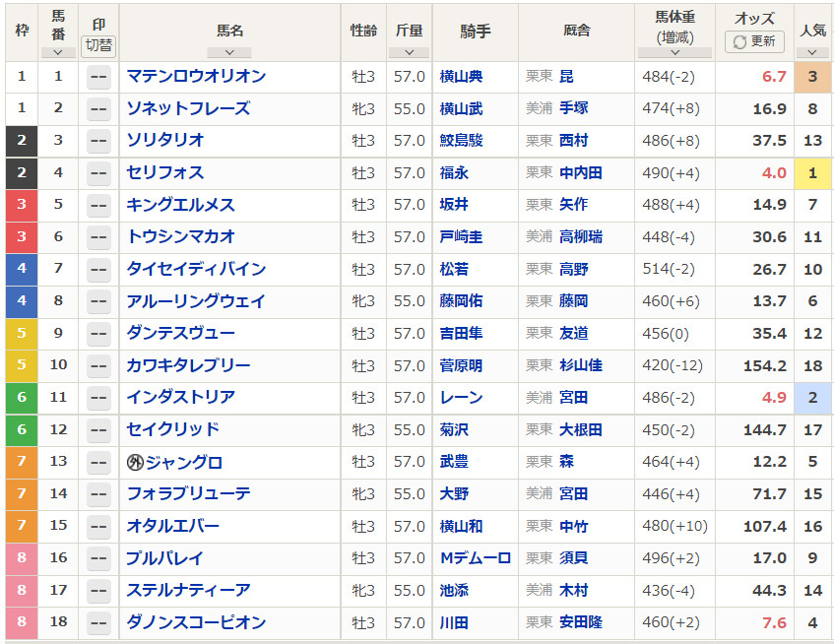Image resolution: width=834 pixels, height=644 pixels.
Task: Click the 外 mark beside ジャングロ
Action: click(x=135, y=462)
